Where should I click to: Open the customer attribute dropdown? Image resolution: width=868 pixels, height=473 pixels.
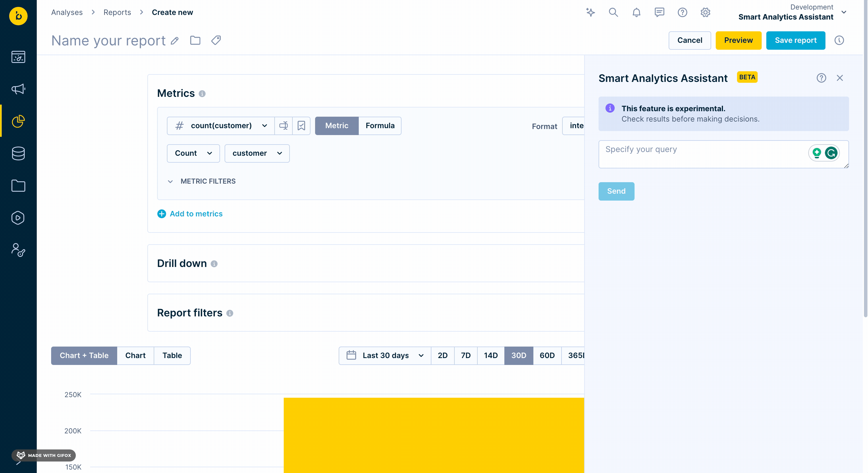pos(257,153)
